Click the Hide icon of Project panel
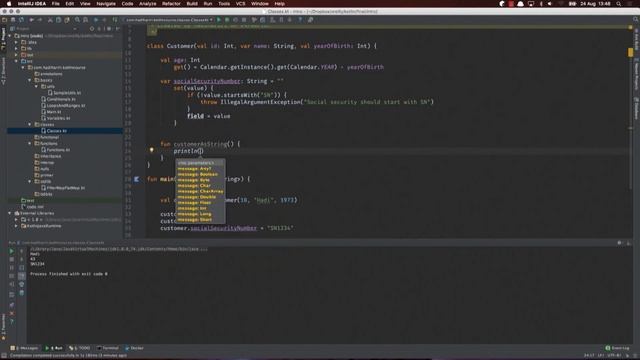Viewport: 640px width, 360px height. [118, 29]
